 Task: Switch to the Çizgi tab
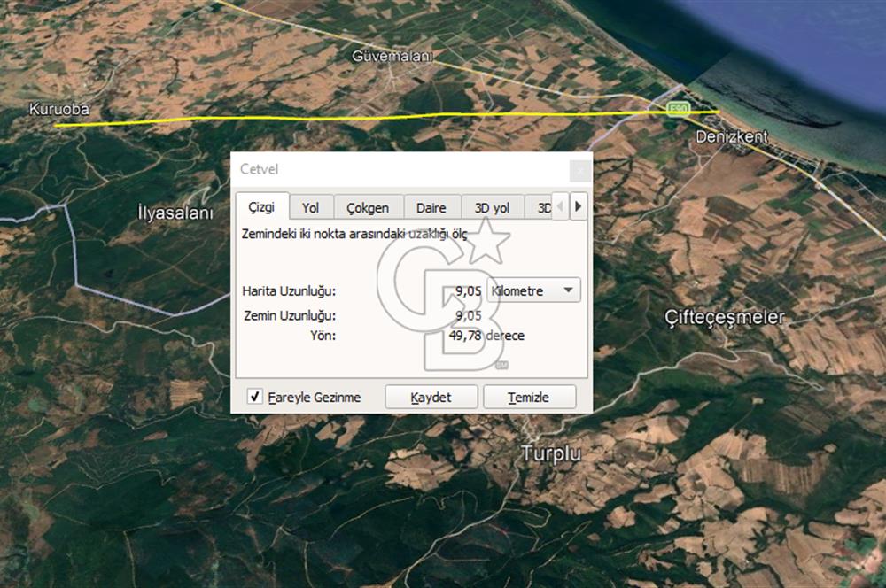[260, 207]
